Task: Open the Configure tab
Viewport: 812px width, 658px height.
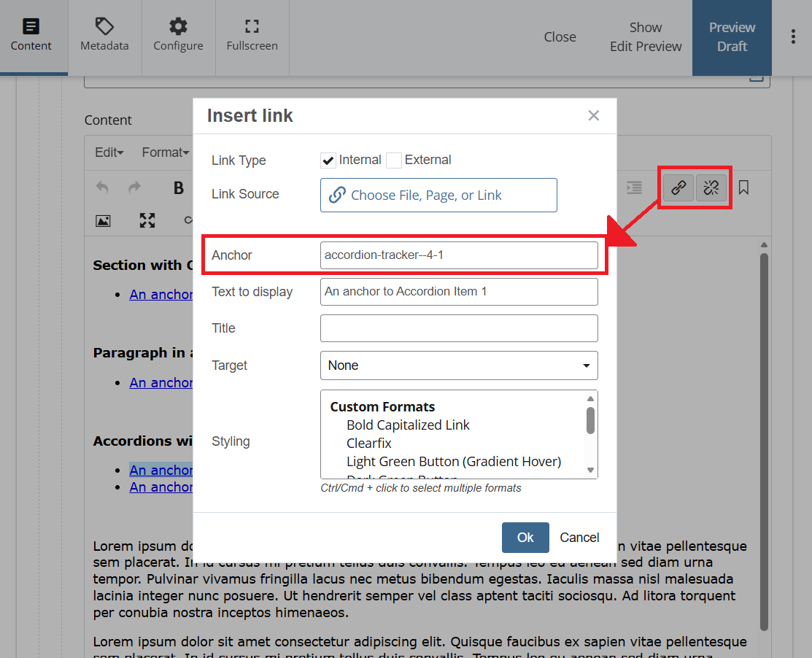Action: [178, 36]
